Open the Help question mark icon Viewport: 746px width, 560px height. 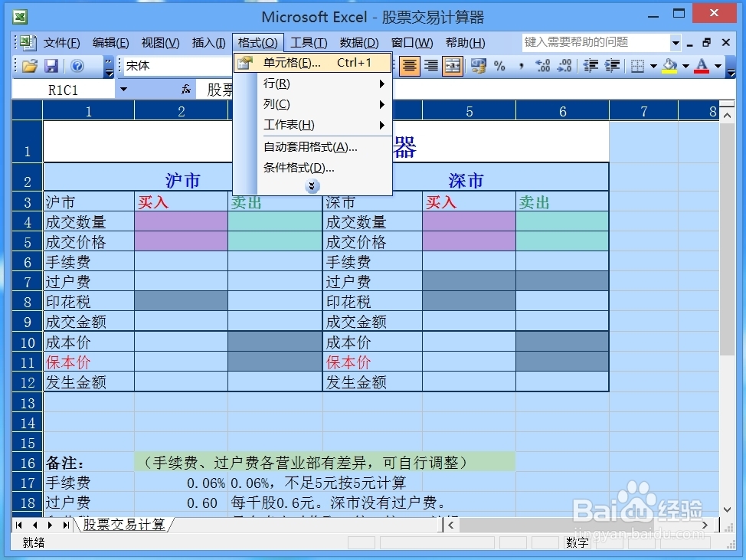click(x=77, y=66)
